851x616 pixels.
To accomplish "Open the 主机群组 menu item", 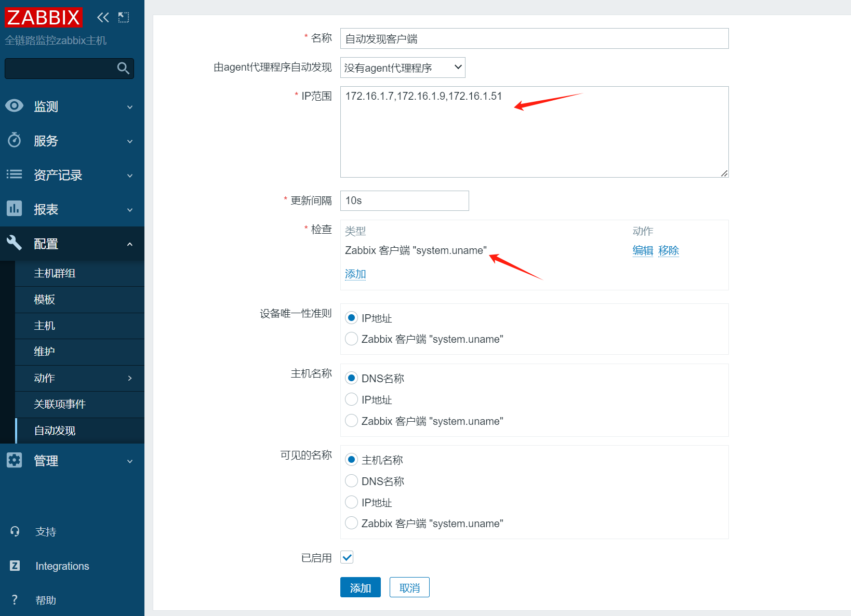I will [x=79, y=273].
